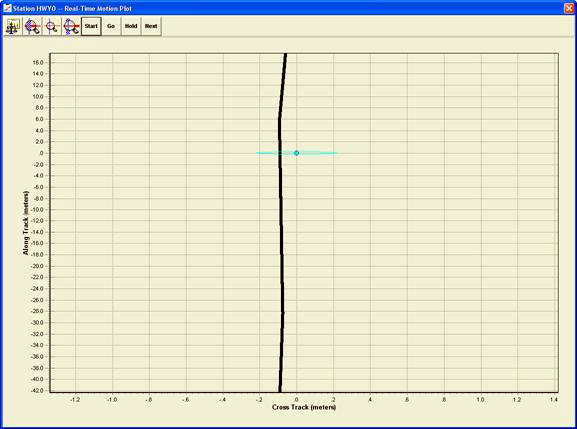Click the balance scale plot icon
Image resolution: width=577 pixels, height=429 pixels.
[x=13, y=26]
